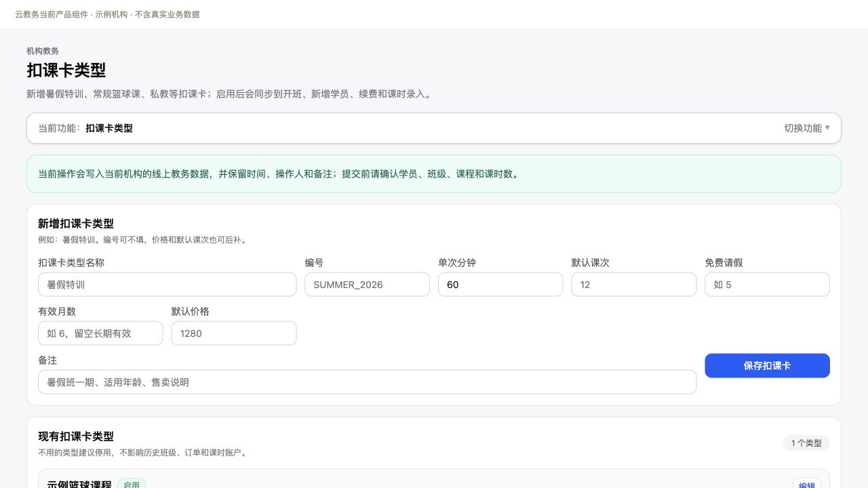Click the 单次分钟 field with value 60
The image size is (868, 488).
500,285
